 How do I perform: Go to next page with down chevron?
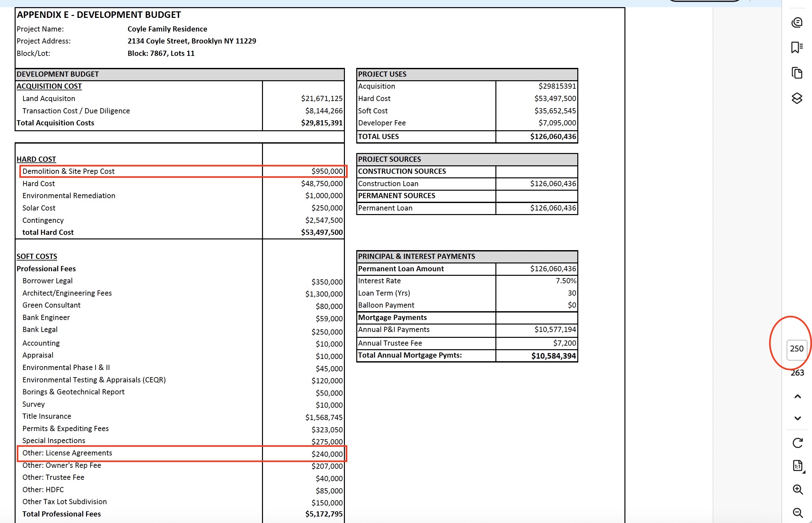coord(797,418)
